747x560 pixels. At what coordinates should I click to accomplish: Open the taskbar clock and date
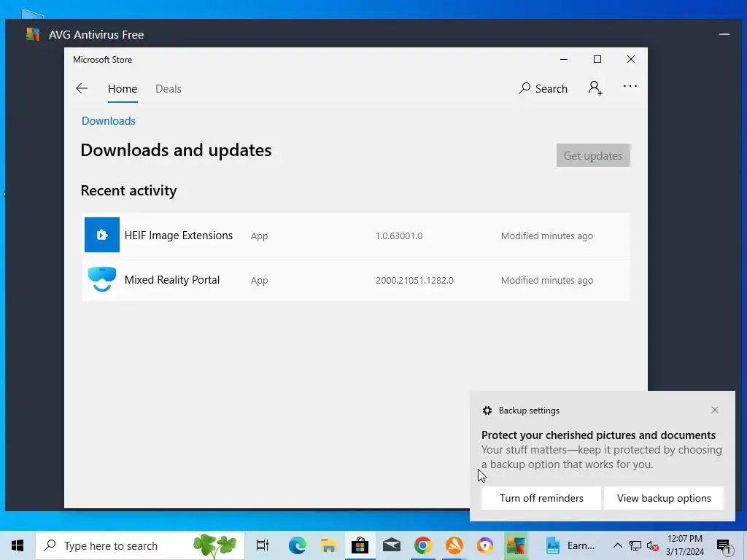pyautogui.click(x=684, y=545)
